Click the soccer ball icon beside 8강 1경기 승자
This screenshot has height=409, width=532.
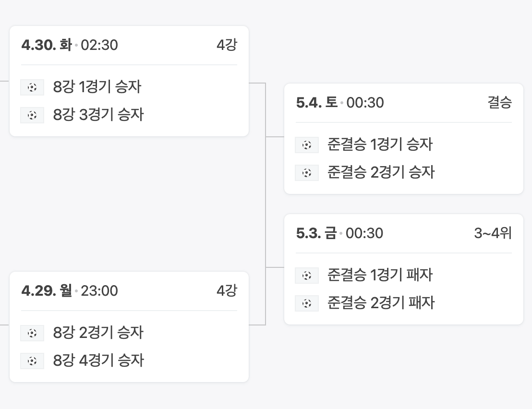click(x=32, y=87)
